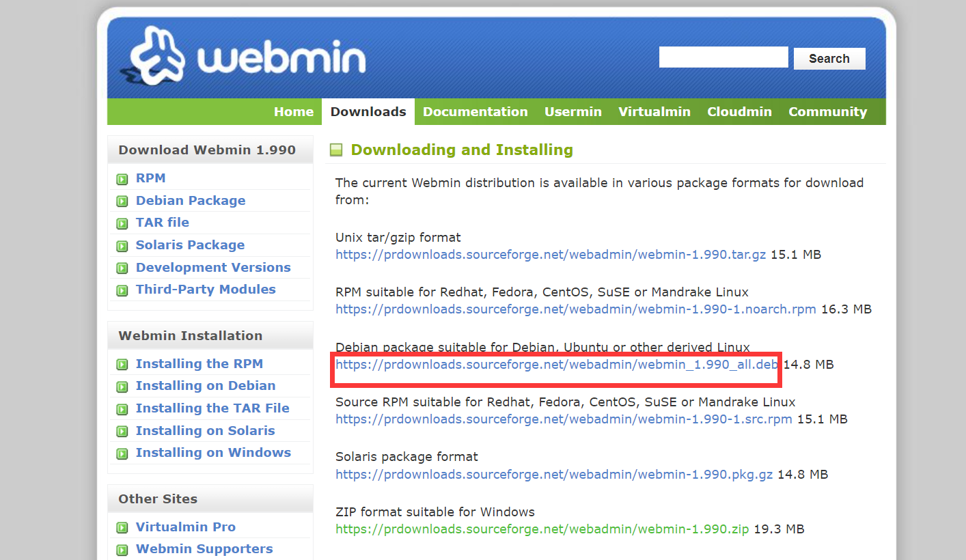This screenshot has height=560, width=966.
Task: Click the arrow icon beside TAR file
Action: point(122,223)
